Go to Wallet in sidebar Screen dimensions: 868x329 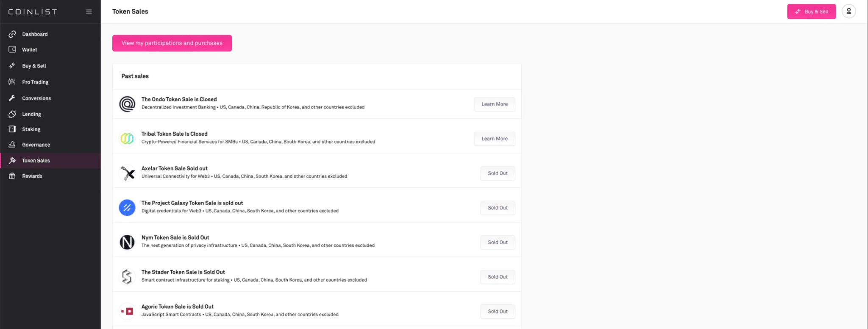(29, 50)
